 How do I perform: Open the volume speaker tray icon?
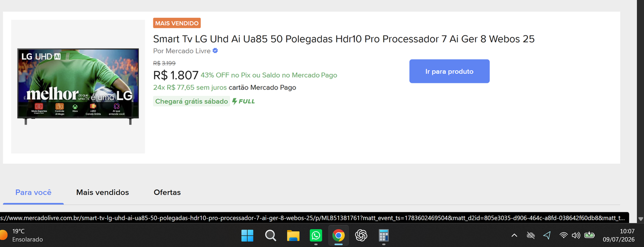(576, 235)
